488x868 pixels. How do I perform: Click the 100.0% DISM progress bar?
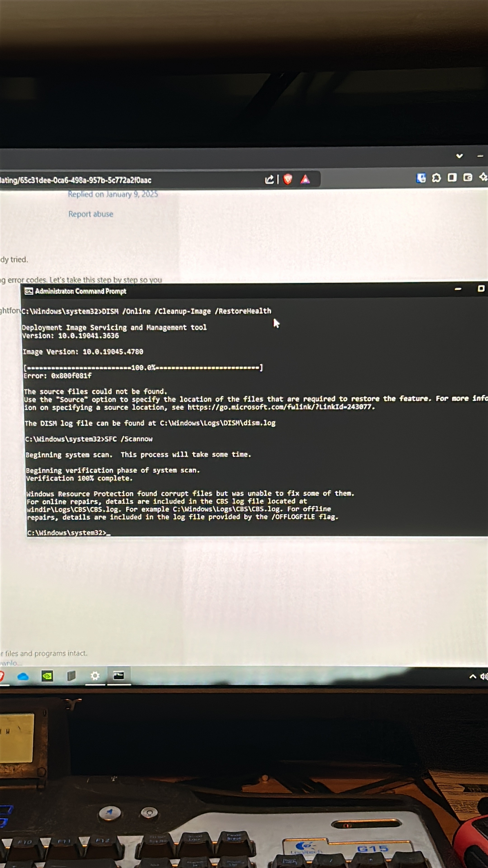point(143,368)
